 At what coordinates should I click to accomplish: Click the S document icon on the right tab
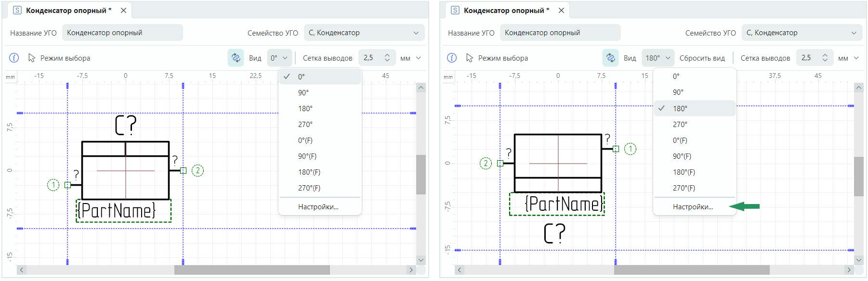tap(455, 10)
